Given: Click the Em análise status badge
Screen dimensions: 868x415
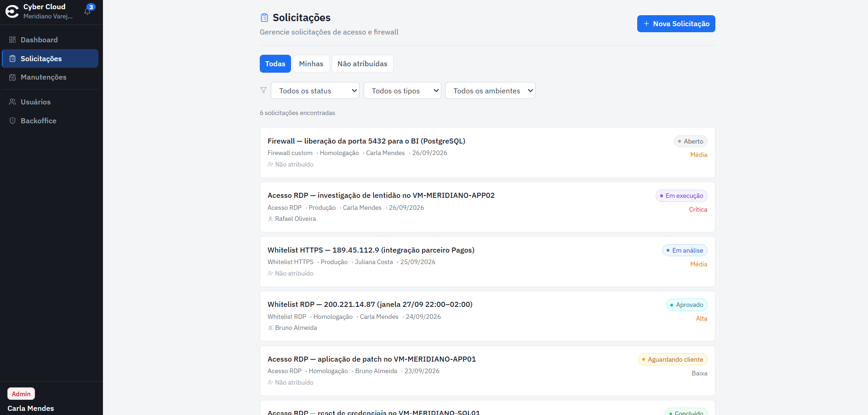Looking at the screenshot, I should pyautogui.click(x=685, y=250).
